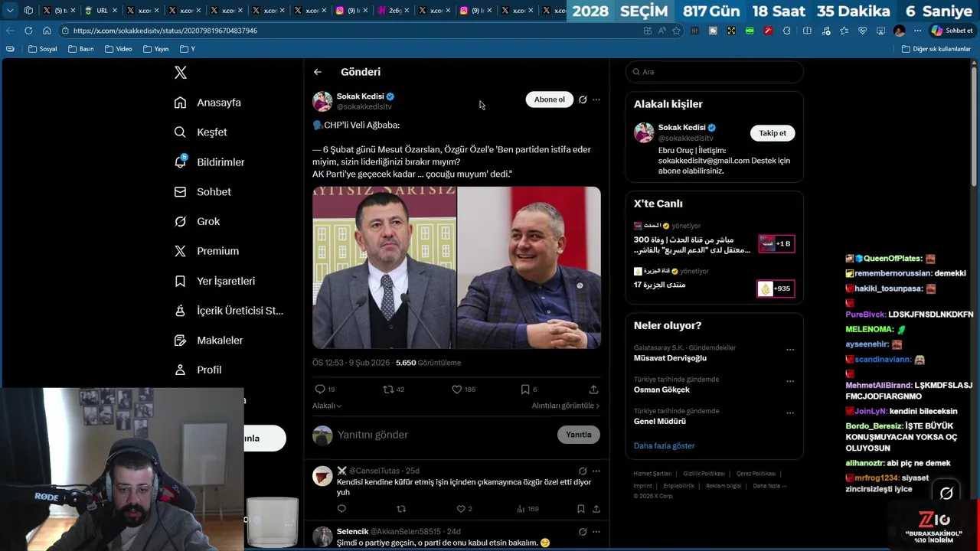Open options for Müsavat Dervişoğlu trend
980x551 pixels.
[790, 350]
